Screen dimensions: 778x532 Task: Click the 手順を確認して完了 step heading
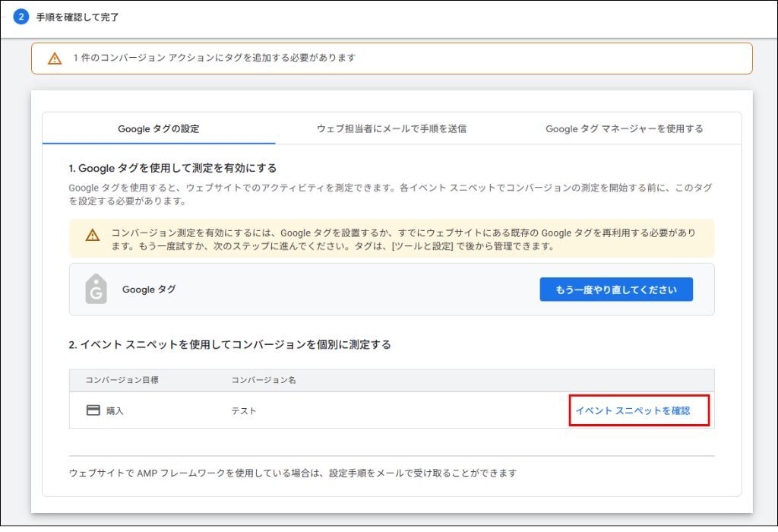[x=77, y=17]
